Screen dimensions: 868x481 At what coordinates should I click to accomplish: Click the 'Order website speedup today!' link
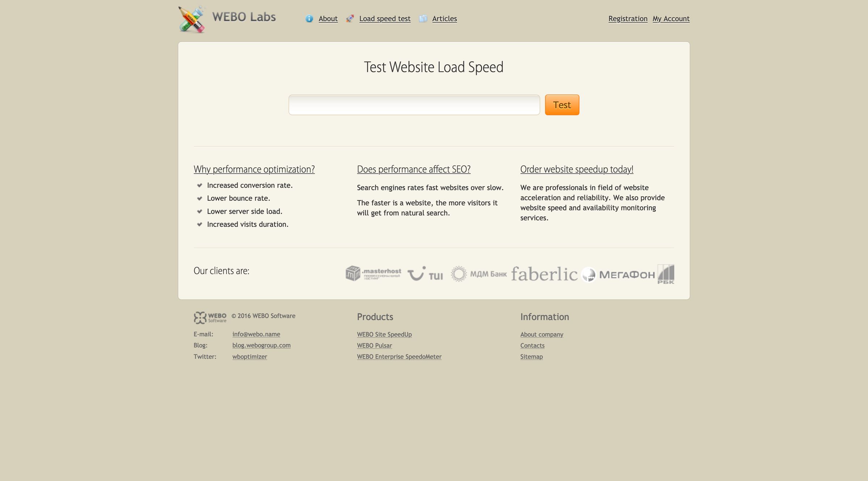pos(576,169)
